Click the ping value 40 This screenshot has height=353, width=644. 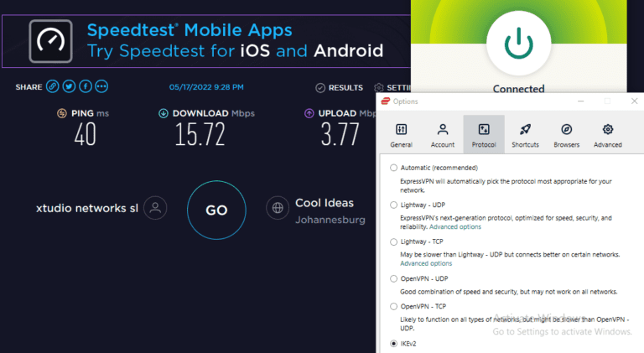[x=85, y=135]
